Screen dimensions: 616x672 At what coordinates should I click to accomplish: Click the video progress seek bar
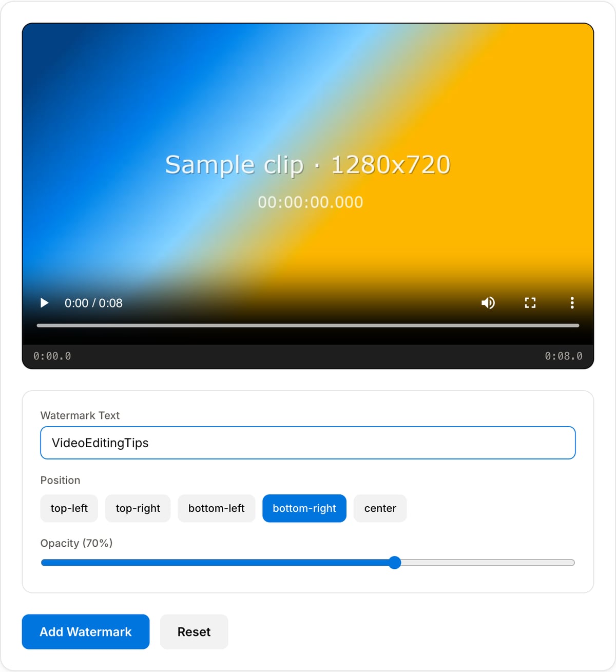(308, 325)
